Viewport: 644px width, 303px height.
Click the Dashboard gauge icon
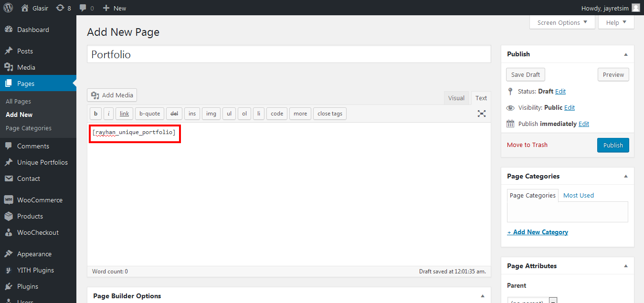tap(9, 30)
